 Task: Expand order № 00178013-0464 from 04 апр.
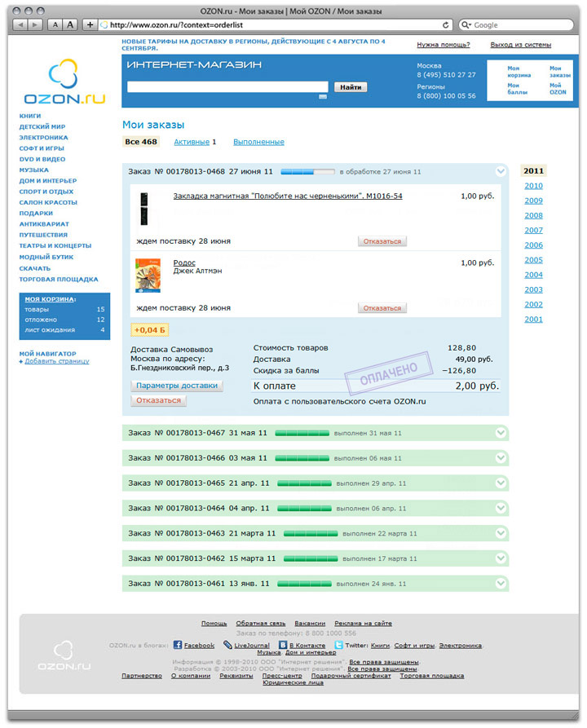pos(501,508)
